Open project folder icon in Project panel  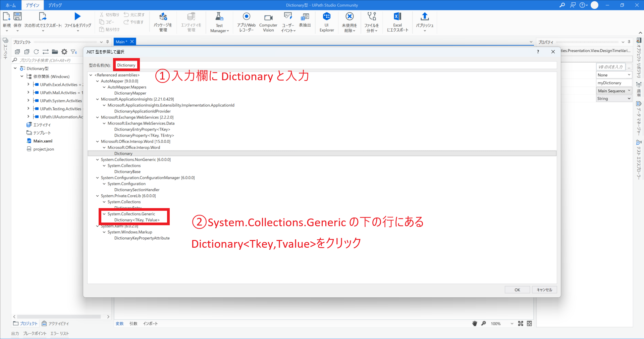tap(55, 52)
